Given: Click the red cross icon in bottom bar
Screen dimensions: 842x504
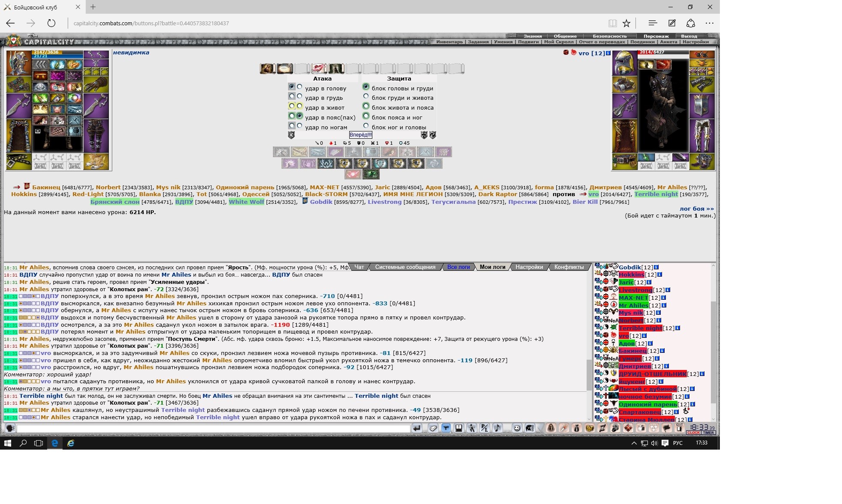Looking at the screenshot, I should 628,428.
